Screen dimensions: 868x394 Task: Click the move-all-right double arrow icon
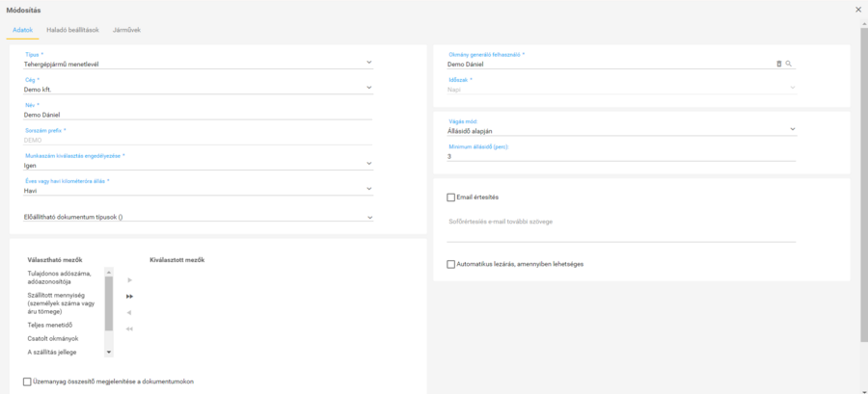(129, 296)
